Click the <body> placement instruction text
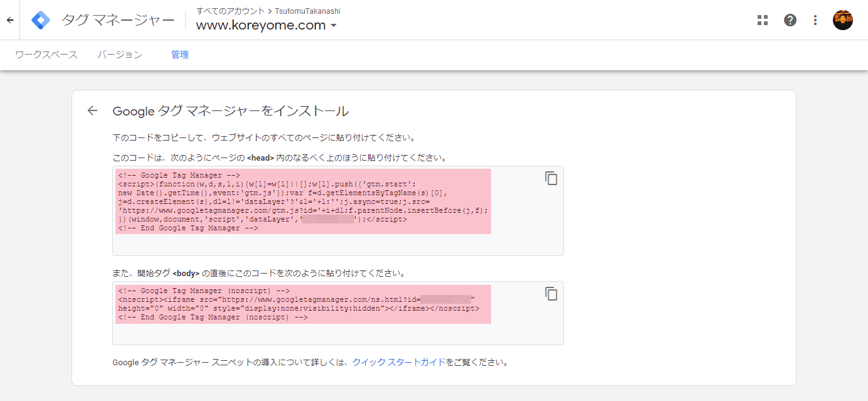868x401 pixels. tap(259, 273)
